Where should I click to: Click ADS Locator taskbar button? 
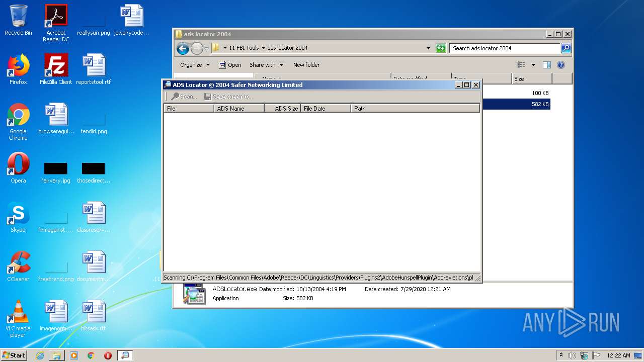click(x=125, y=355)
